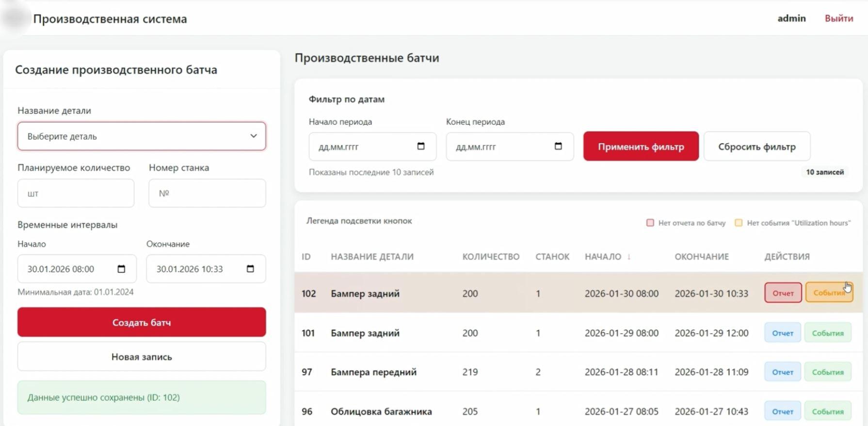Viewport: 868px width, 426px height.
Task: Reset dates with Сбросить фильтр
Action: click(x=756, y=147)
